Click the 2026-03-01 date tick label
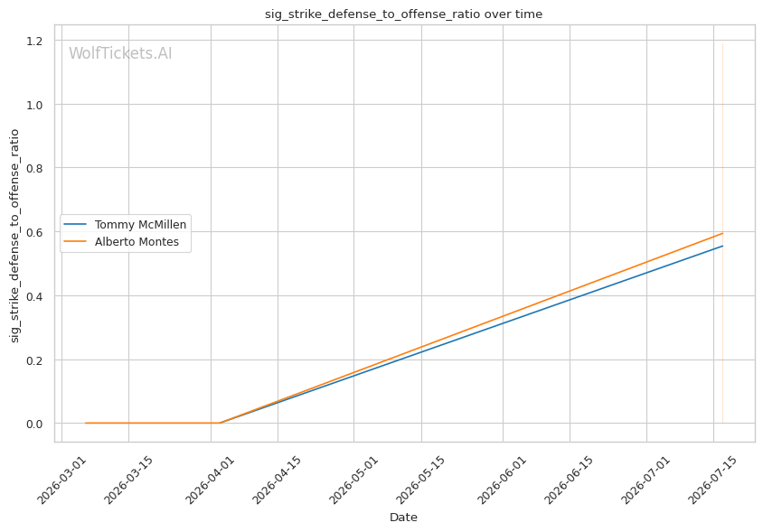 (62, 480)
